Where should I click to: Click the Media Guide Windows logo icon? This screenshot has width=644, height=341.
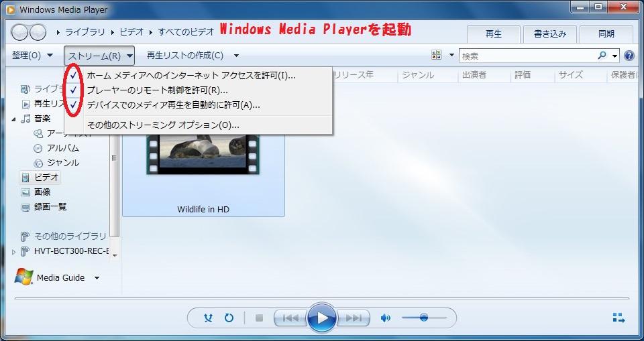click(x=24, y=277)
